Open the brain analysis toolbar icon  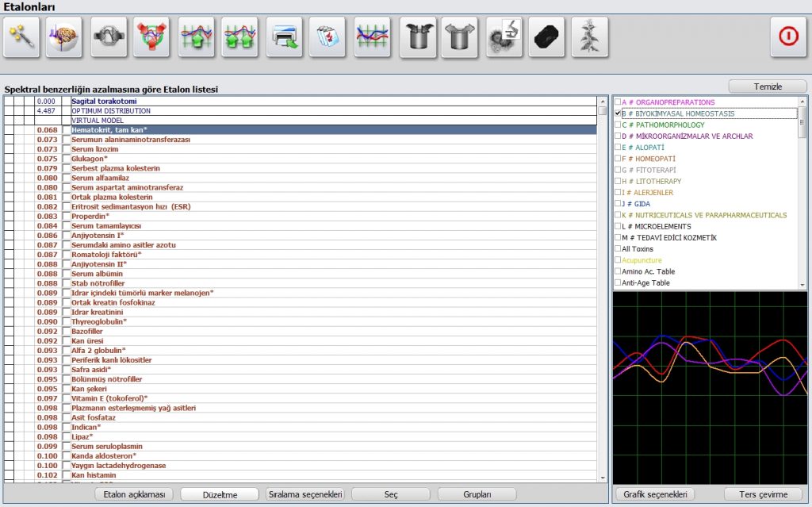click(65, 37)
